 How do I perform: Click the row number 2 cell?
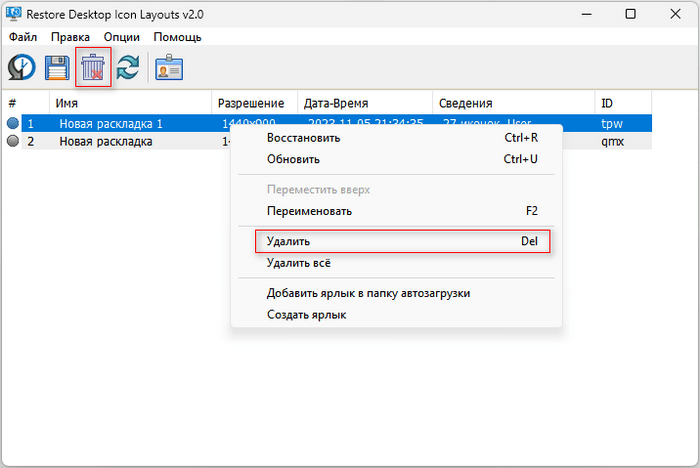(30, 142)
